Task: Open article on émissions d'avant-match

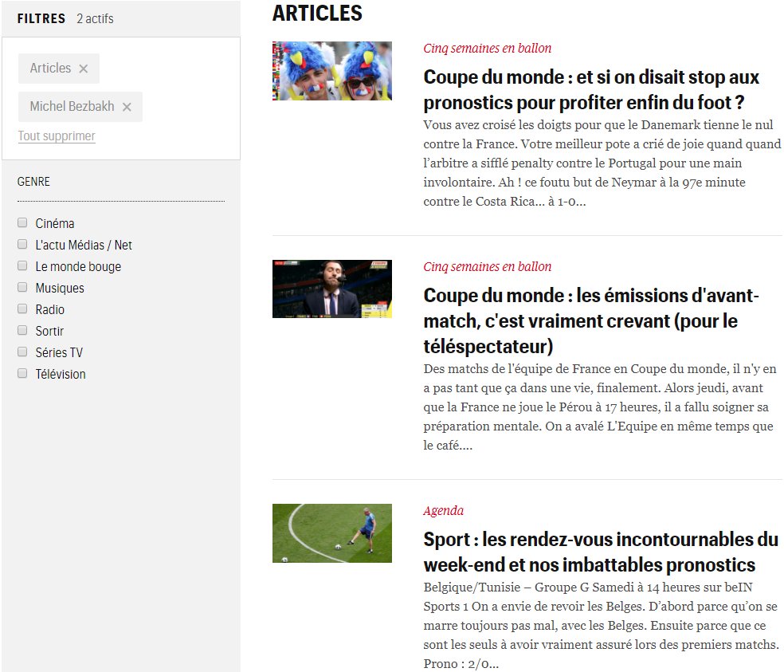Action: point(591,320)
